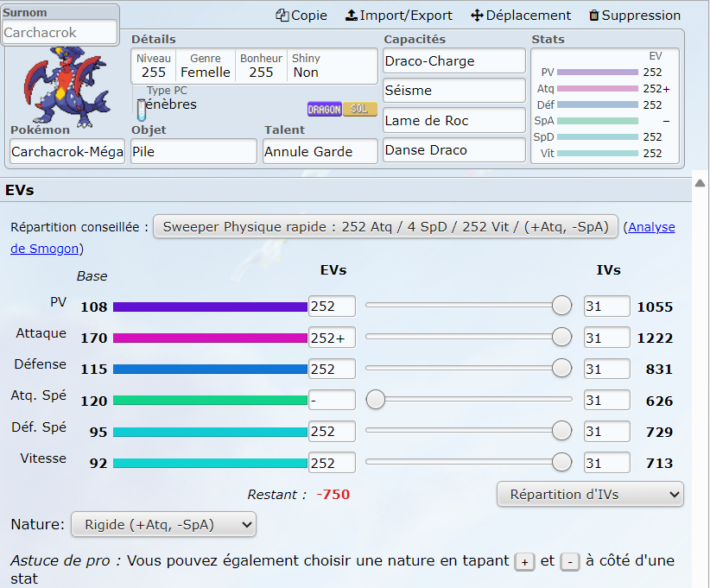Edit the Vitesse IV field
The width and height of the screenshot is (710, 588).
(x=606, y=463)
